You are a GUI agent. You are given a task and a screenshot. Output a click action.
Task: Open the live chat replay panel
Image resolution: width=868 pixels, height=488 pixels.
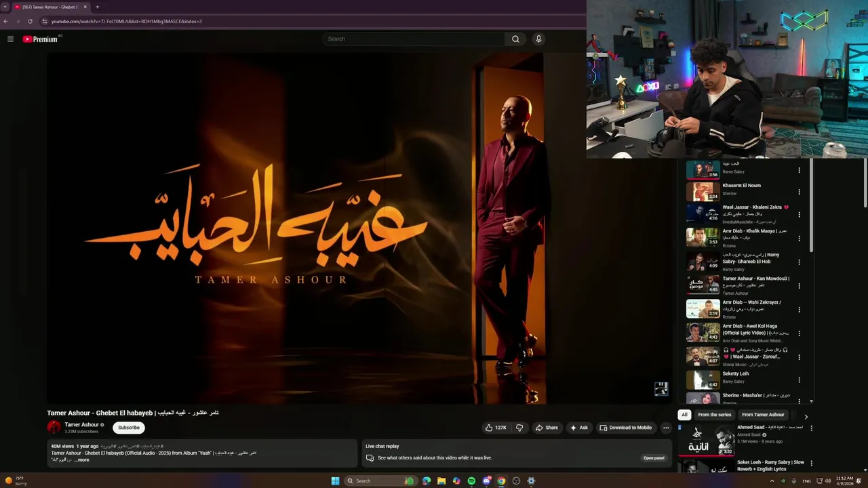coord(654,458)
